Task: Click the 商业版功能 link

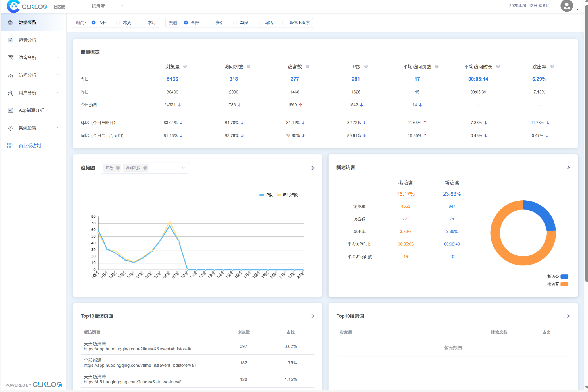Action: click(30, 145)
